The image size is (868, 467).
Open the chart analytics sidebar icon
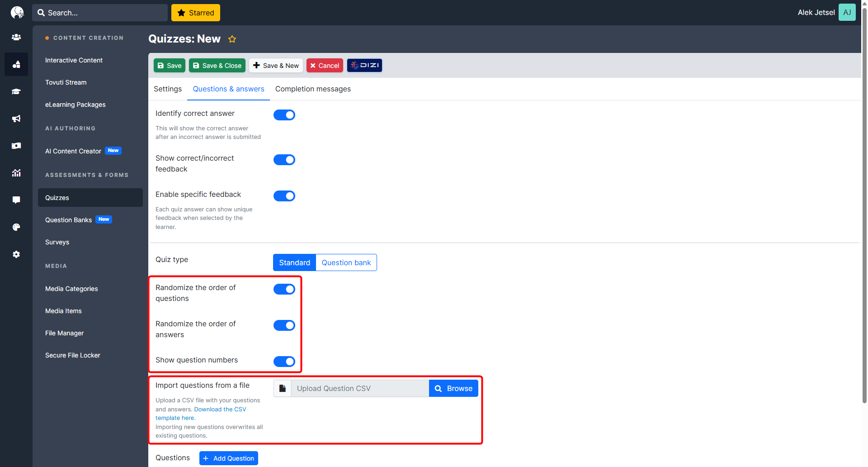coord(16,173)
